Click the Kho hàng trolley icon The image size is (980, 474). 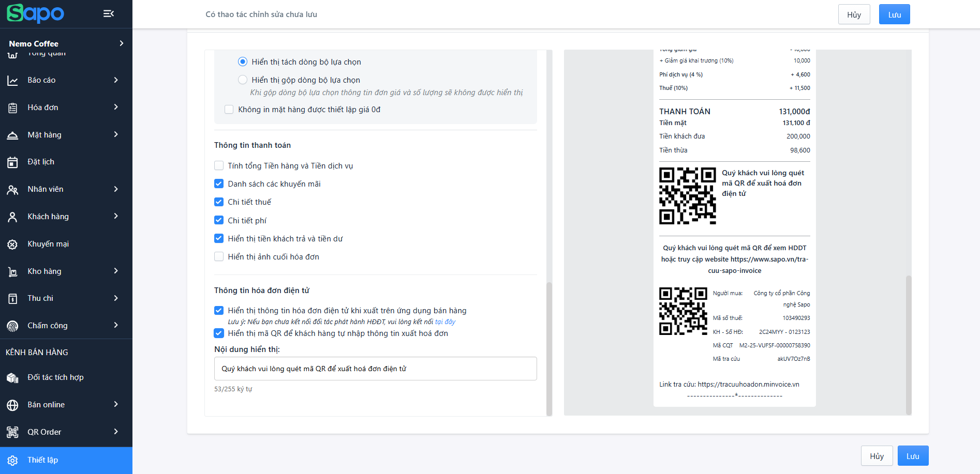tap(12, 272)
